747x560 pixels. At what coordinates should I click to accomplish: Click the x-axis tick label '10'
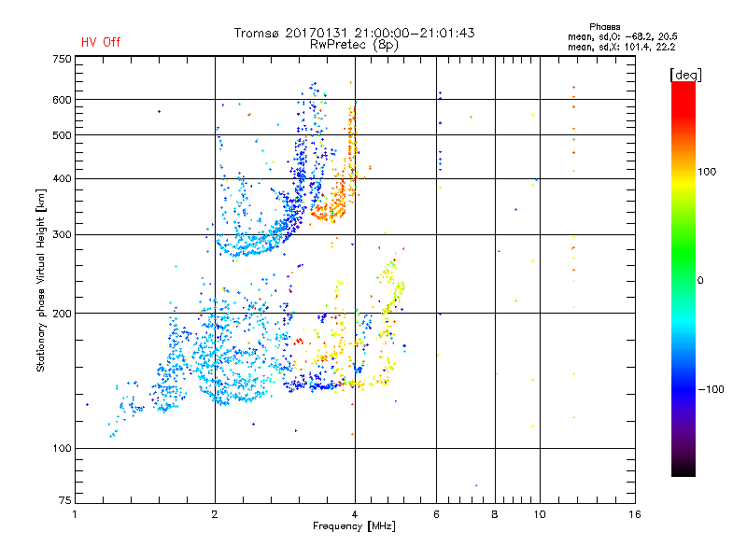click(x=540, y=514)
